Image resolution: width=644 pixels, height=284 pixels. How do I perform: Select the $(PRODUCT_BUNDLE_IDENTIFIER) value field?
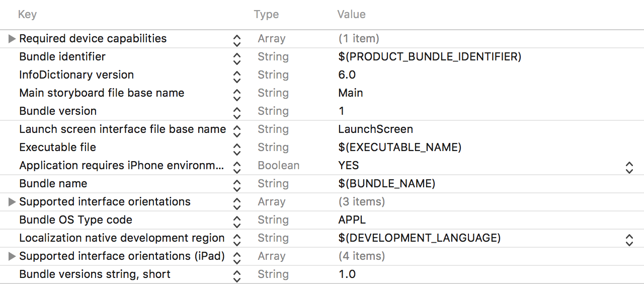tap(430, 57)
